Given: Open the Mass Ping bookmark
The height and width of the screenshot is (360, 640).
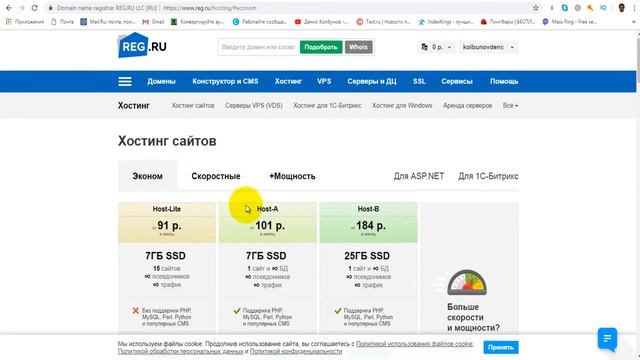Looking at the screenshot, I should point(569,22).
